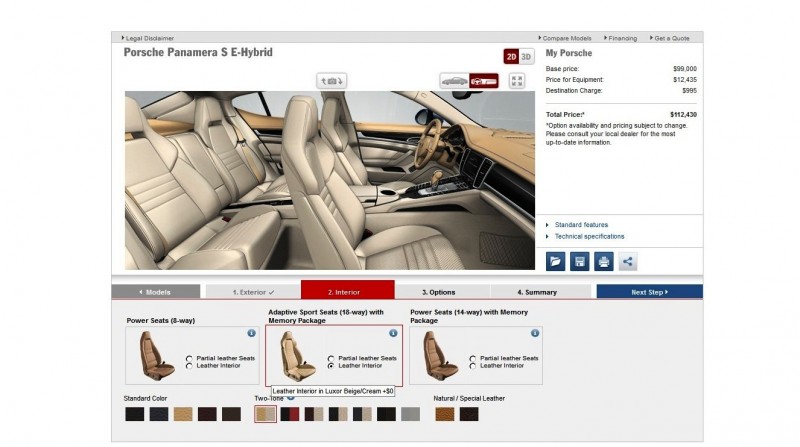This screenshot has height=447, width=800.
Task: Open info icon for Power Seats (14-way)
Action: tap(535, 333)
